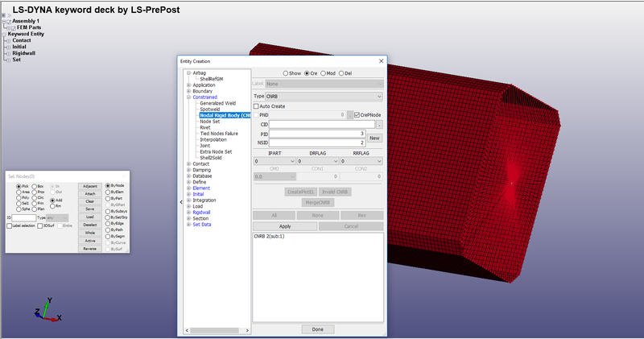The height and width of the screenshot is (339, 644).
Task: Click the PID input field
Action: point(317,134)
